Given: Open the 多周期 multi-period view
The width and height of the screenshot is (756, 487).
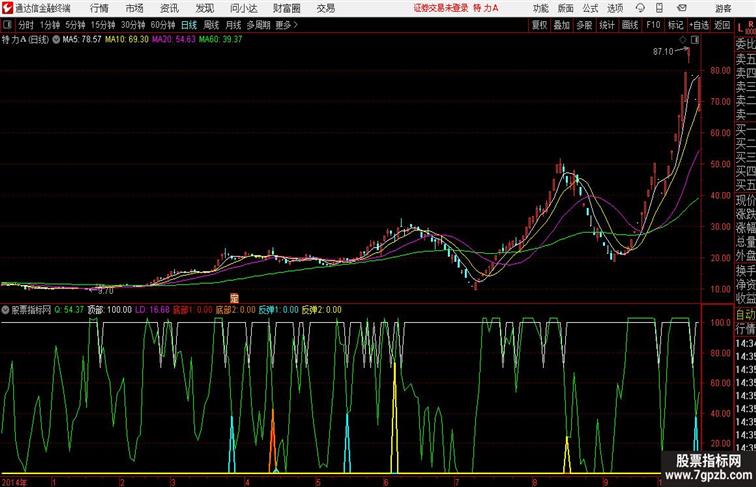Looking at the screenshot, I should click(x=258, y=25).
